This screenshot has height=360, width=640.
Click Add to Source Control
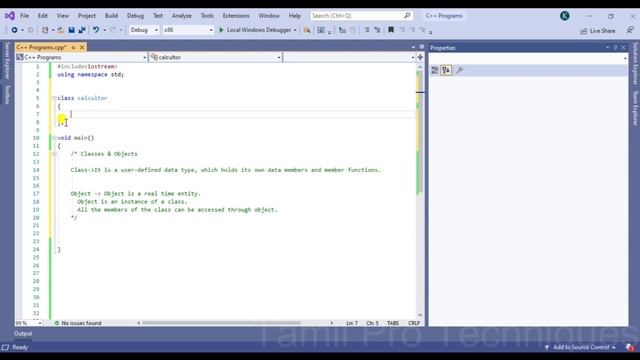point(580,347)
